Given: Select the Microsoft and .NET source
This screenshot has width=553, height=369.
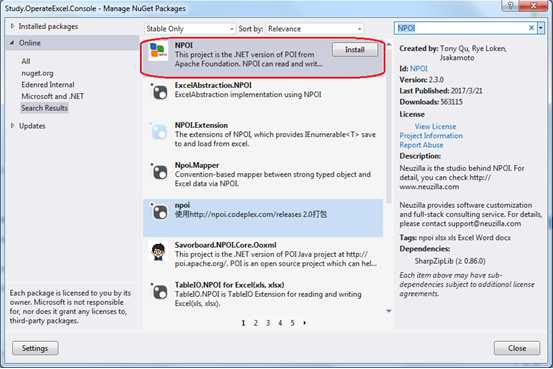Looking at the screenshot, I should click(x=53, y=96).
